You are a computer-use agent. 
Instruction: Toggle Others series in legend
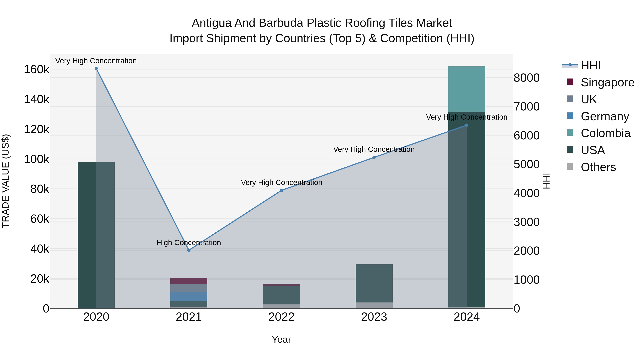[x=592, y=167]
